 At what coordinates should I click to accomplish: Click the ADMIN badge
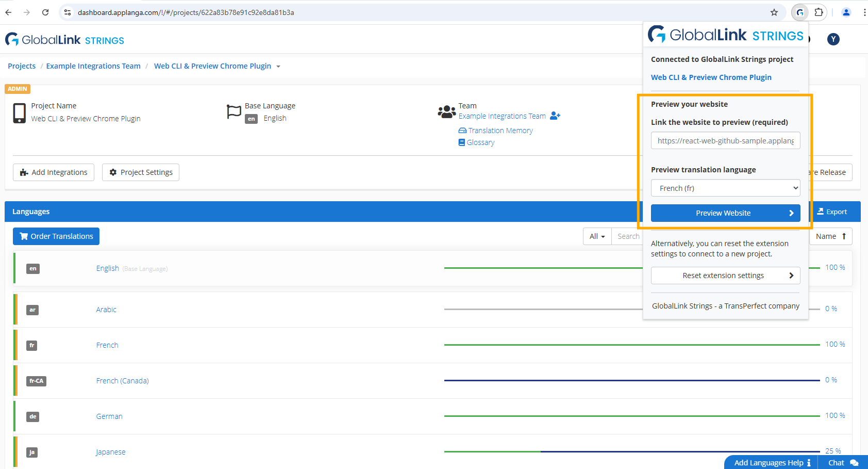pos(18,89)
